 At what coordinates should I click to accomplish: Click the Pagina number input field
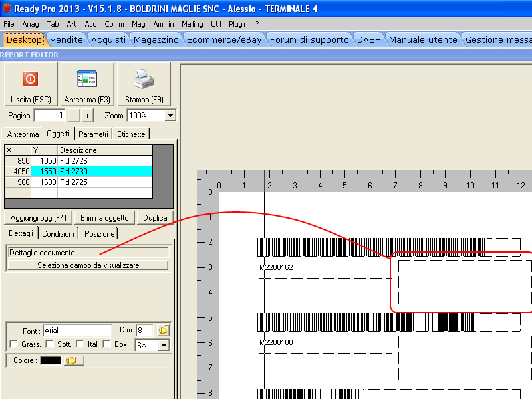coord(49,116)
